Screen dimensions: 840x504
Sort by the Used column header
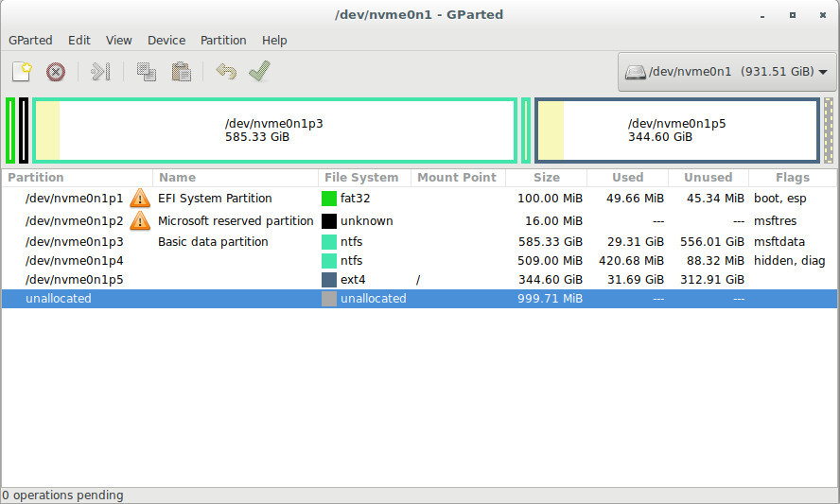[x=628, y=177]
